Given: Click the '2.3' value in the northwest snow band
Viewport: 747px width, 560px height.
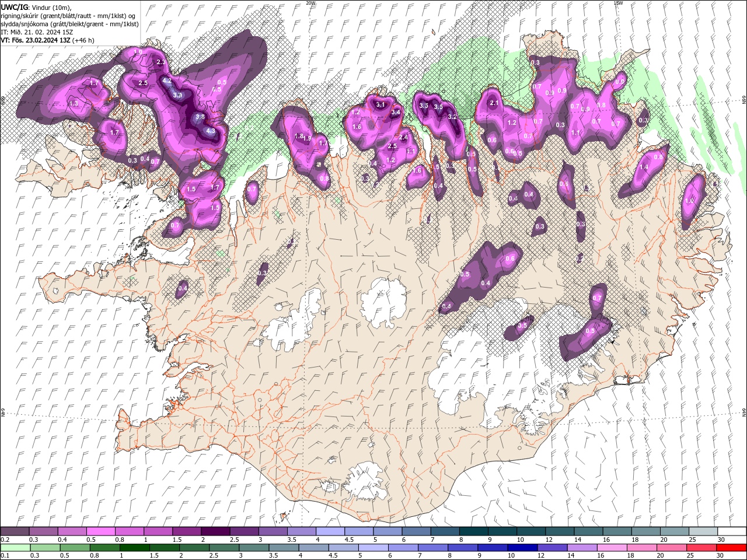Looking at the screenshot, I should (x=162, y=62).
